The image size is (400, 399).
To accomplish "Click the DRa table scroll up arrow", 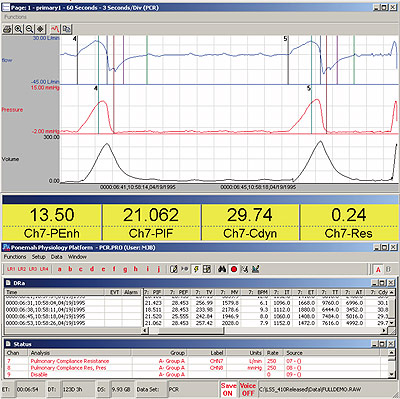I will point(392,292).
